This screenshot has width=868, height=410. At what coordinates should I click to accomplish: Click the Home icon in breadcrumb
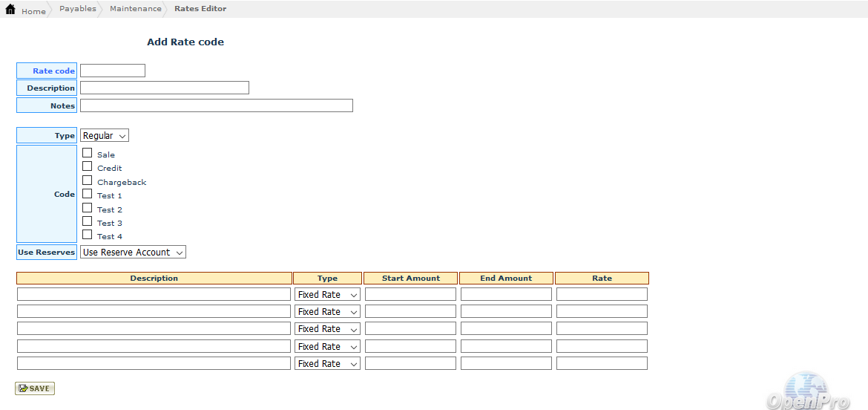click(x=10, y=10)
